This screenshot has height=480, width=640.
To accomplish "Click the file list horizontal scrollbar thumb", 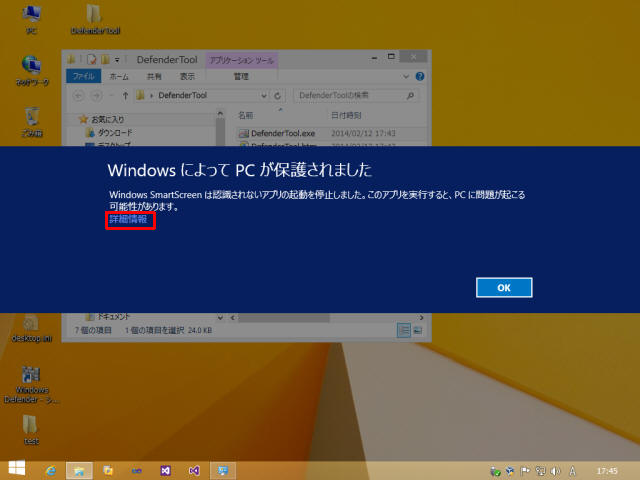I will coord(284,318).
